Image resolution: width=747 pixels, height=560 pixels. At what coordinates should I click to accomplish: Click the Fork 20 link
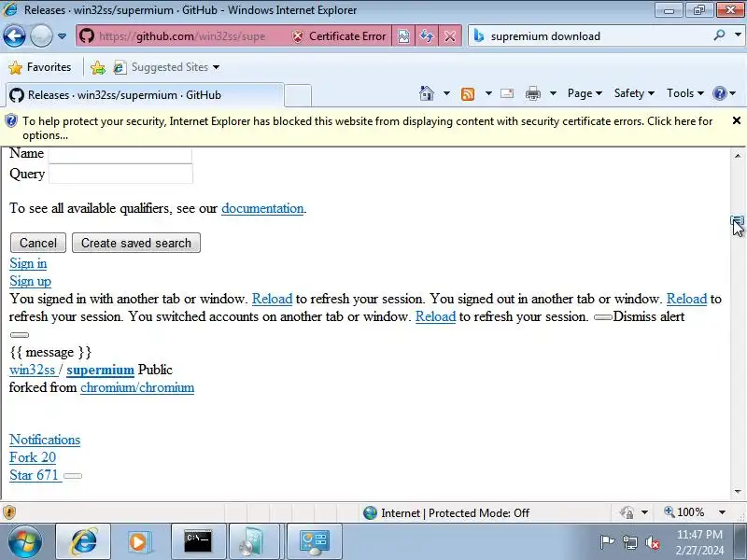point(33,457)
